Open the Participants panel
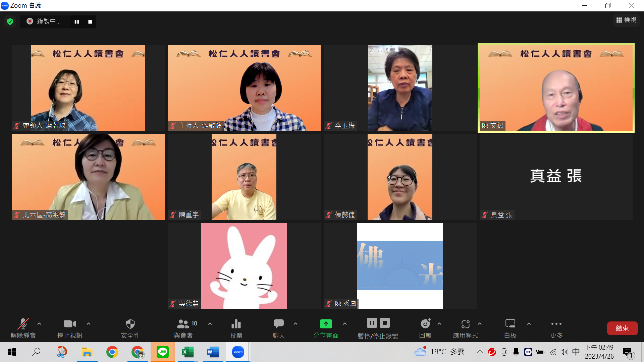This screenshot has height=362, width=644. coord(183,324)
